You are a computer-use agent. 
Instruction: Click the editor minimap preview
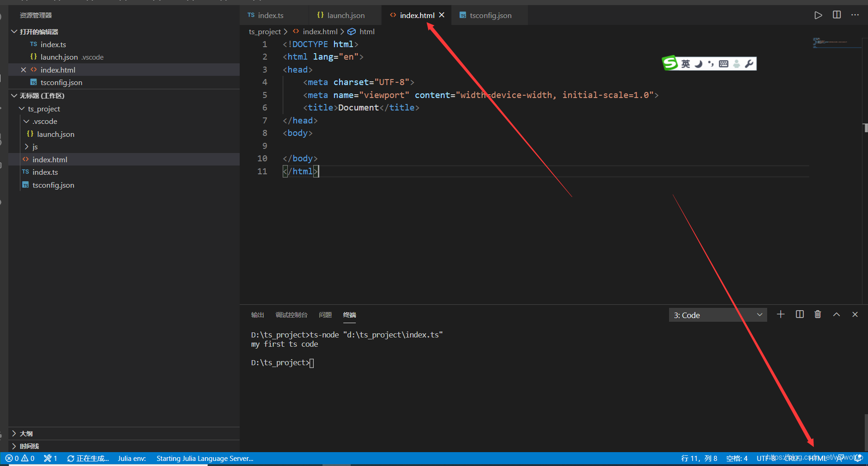point(837,43)
